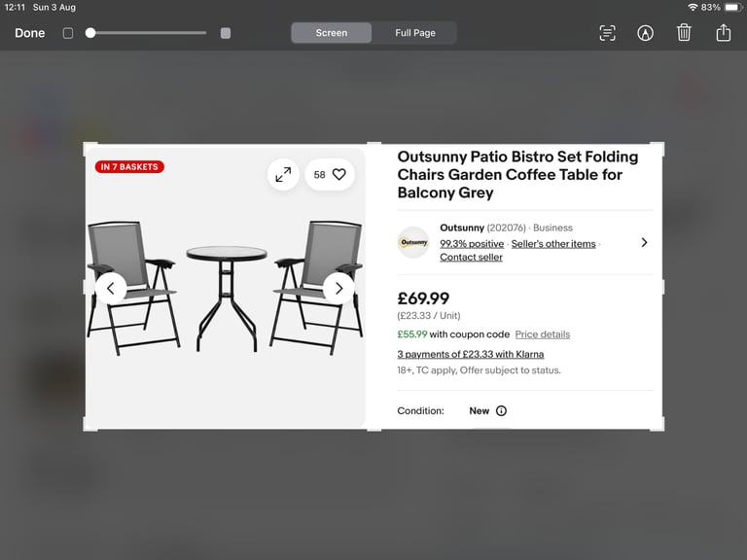Click the New condition value

[479, 410]
